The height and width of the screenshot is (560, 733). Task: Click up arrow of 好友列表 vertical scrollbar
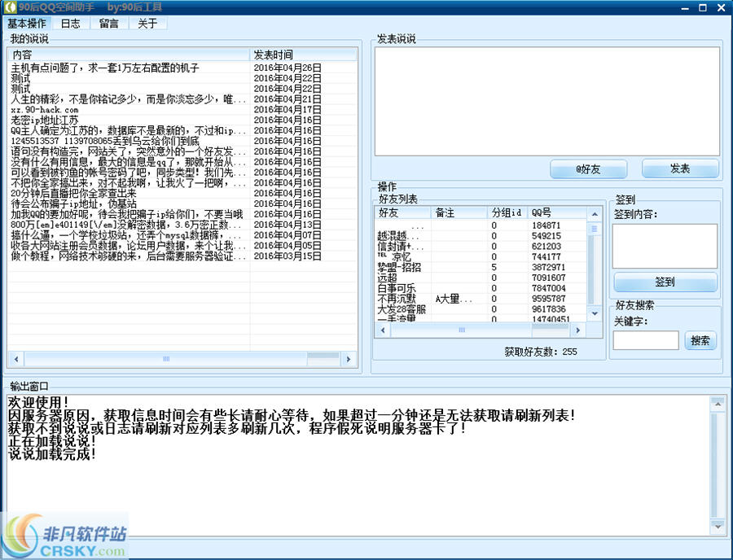click(x=595, y=214)
